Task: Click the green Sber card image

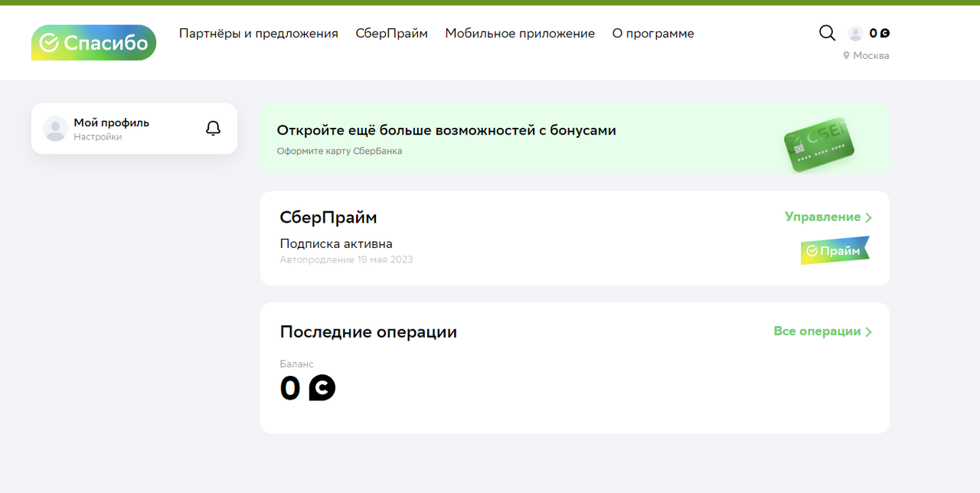Action: (x=819, y=145)
